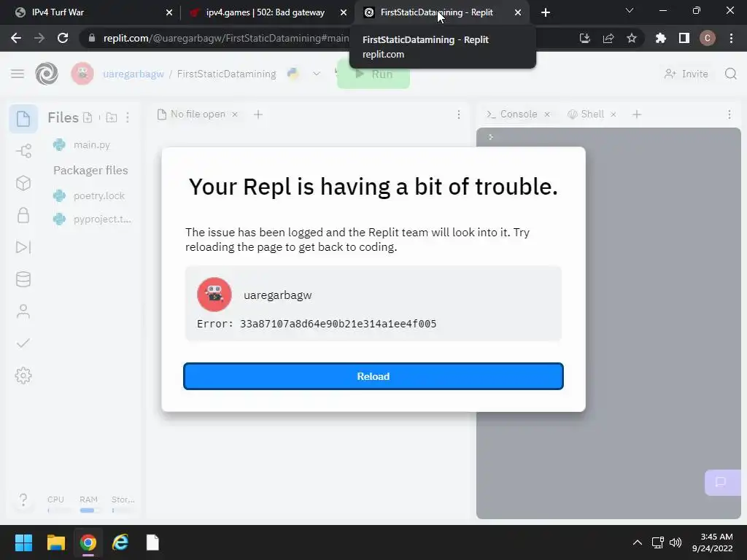Click the Chrome back arrow
This screenshot has width=747, height=560.
click(16, 38)
